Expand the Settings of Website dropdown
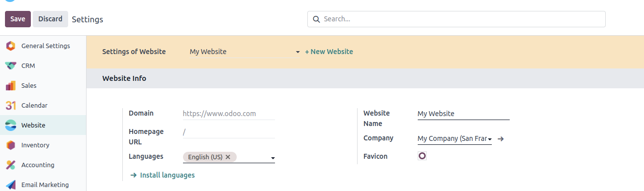The height and width of the screenshot is (191, 644). click(x=297, y=52)
